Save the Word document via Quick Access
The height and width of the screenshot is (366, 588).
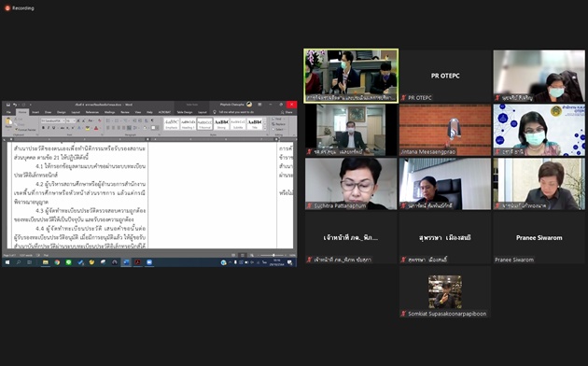click(8, 105)
